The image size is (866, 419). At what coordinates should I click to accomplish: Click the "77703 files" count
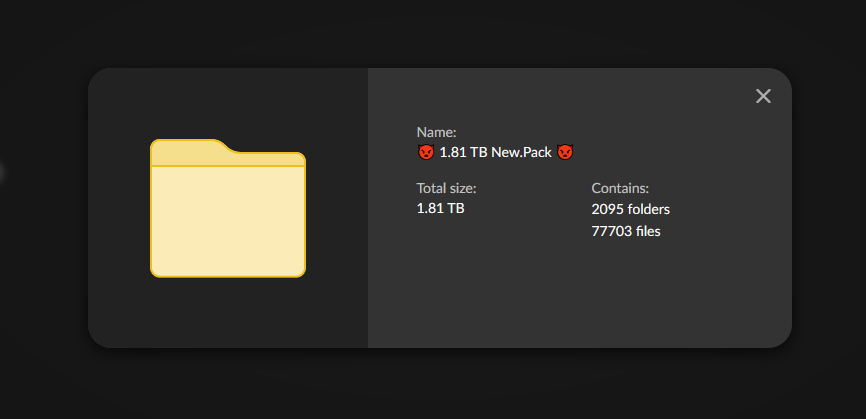(626, 231)
